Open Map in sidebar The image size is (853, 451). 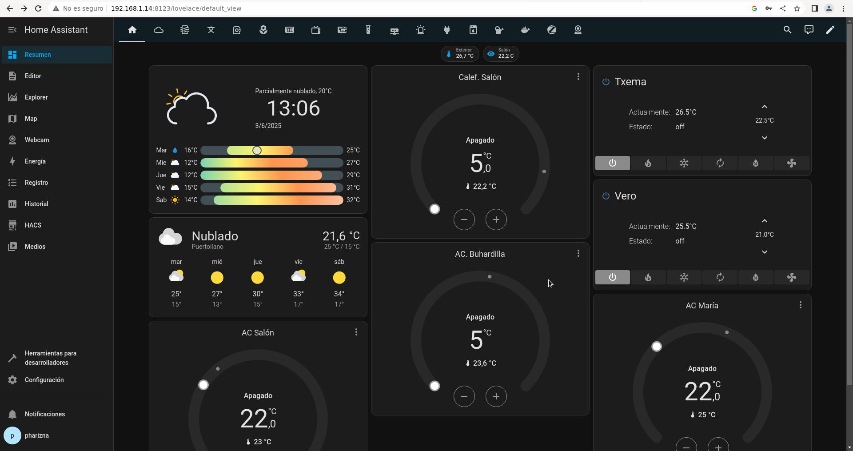[57, 119]
